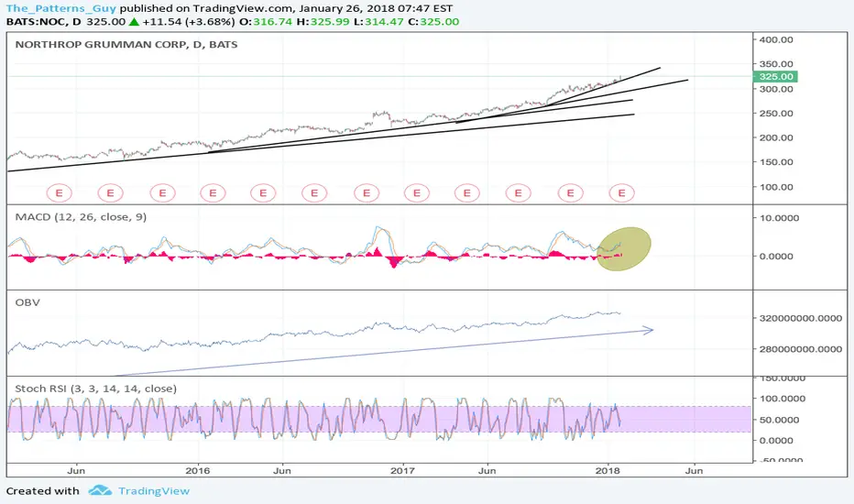
Task: Click the 100.00 price axis label
Action: click(776, 187)
